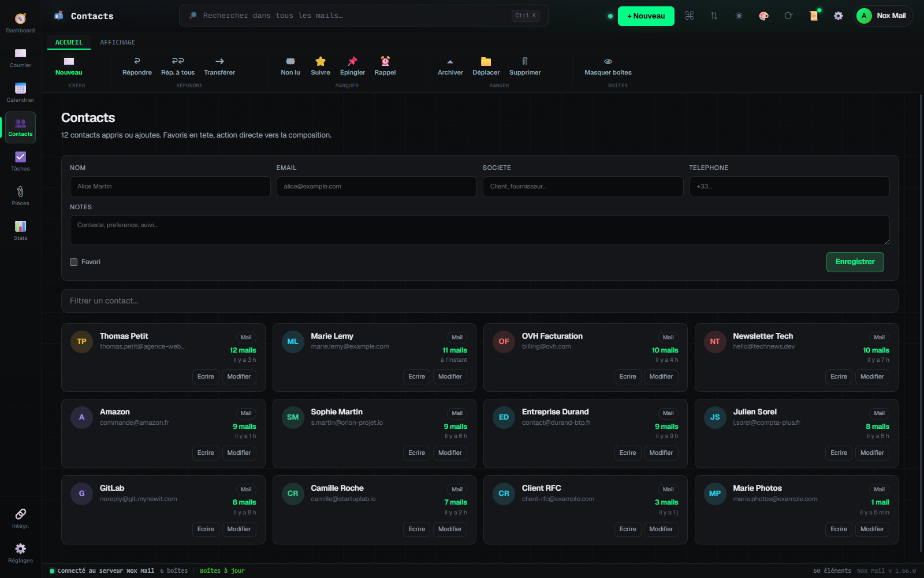Click the Répondre ribbon icon
The image size is (924, 578).
pyautogui.click(x=137, y=66)
